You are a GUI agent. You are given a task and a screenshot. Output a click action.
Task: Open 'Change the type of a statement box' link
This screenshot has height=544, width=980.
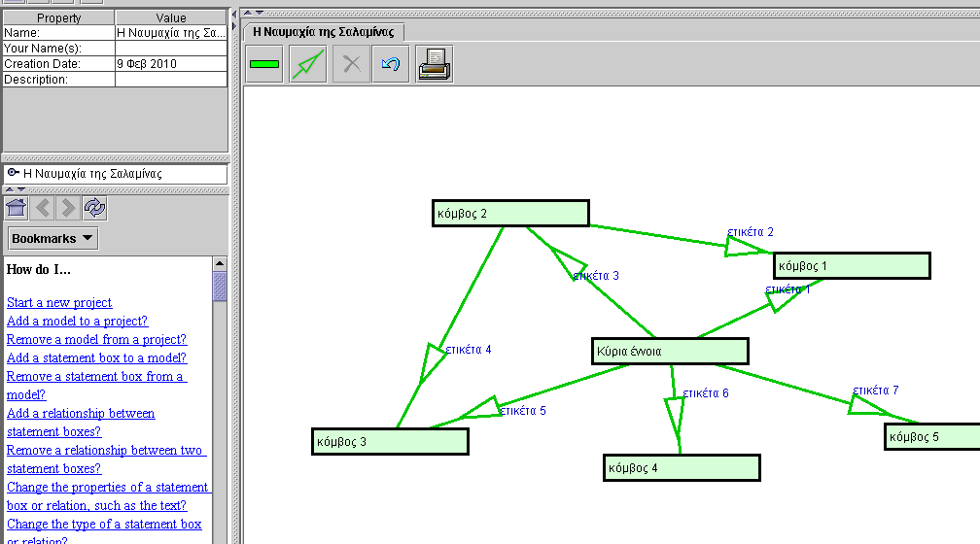[104, 531]
